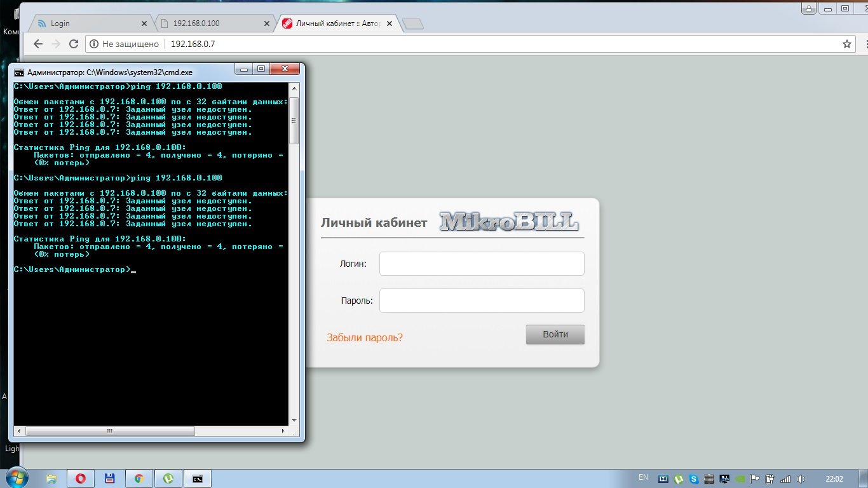
Task: Open Opera from the taskbar
Action: 81,478
